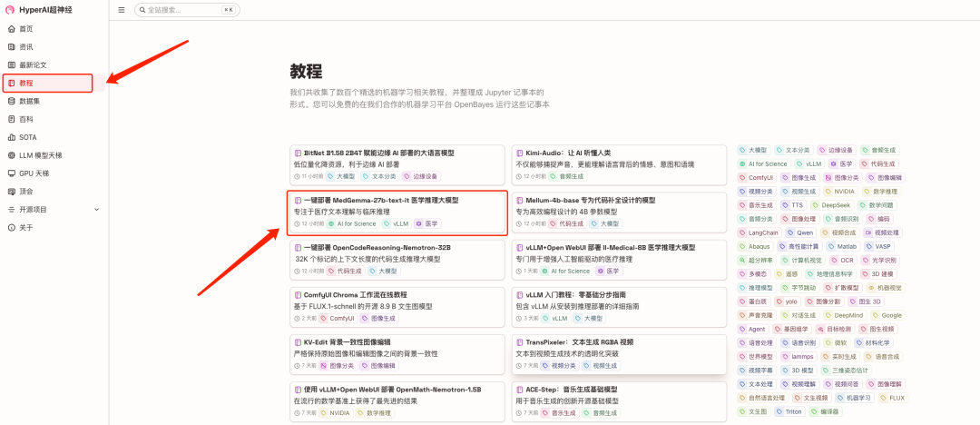Click the 全站搜索 search field
The height and width of the screenshot is (425, 980).
click(x=187, y=10)
